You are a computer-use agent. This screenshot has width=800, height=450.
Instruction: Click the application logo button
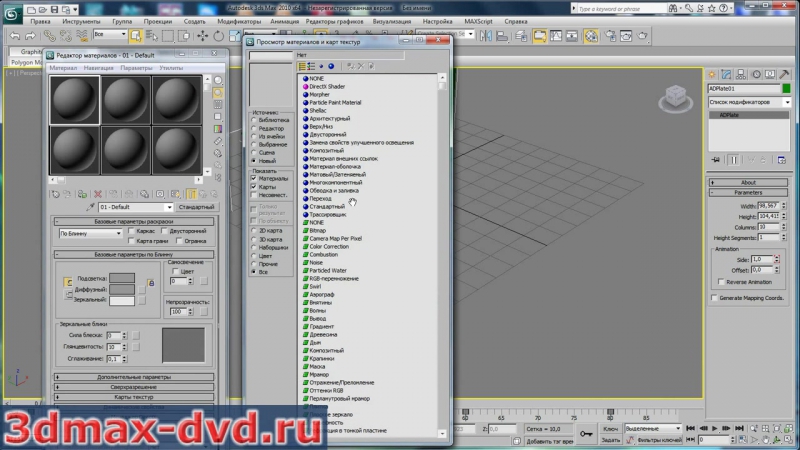pyautogui.click(x=11, y=13)
